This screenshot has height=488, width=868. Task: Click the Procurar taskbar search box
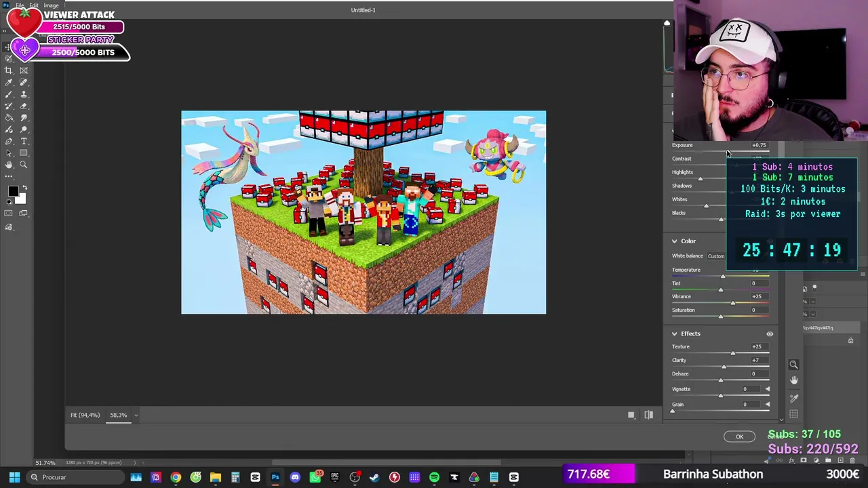tap(75, 477)
